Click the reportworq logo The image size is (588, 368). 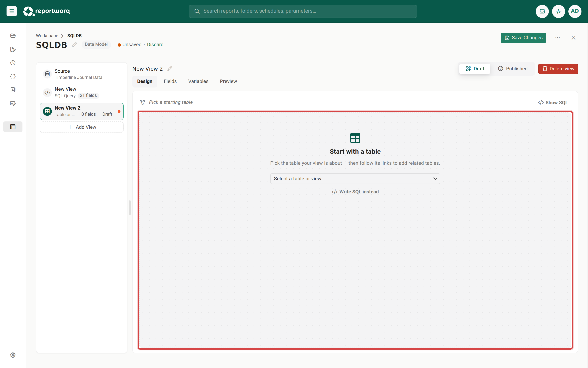[x=47, y=11]
